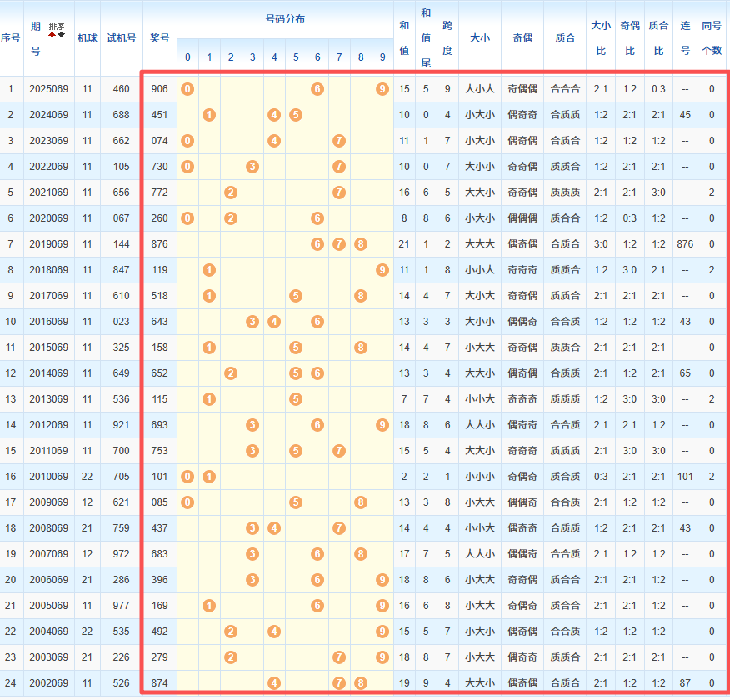Select orange ball 4 in period 2002069 row
The height and width of the screenshot is (700, 730).
pyautogui.click(x=274, y=683)
